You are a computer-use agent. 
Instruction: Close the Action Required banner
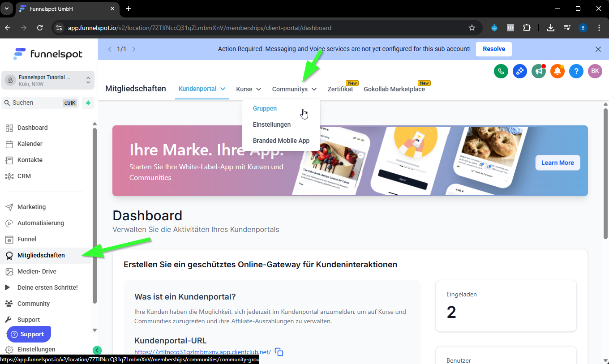pos(598,49)
